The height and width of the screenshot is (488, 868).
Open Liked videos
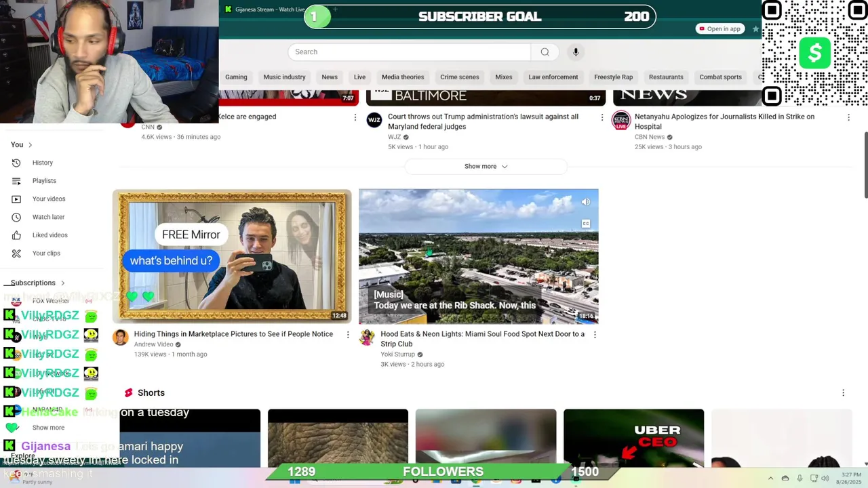click(x=50, y=235)
